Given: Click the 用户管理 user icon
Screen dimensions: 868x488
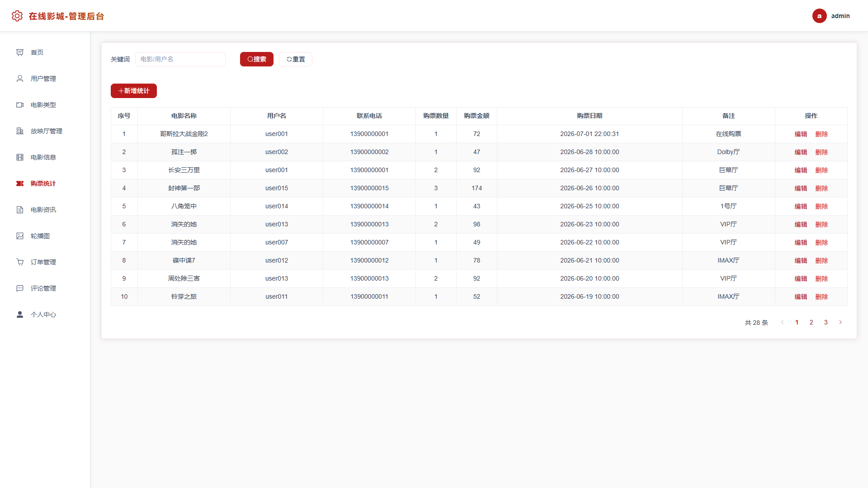Looking at the screenshot, I should [x=20, y=79].
